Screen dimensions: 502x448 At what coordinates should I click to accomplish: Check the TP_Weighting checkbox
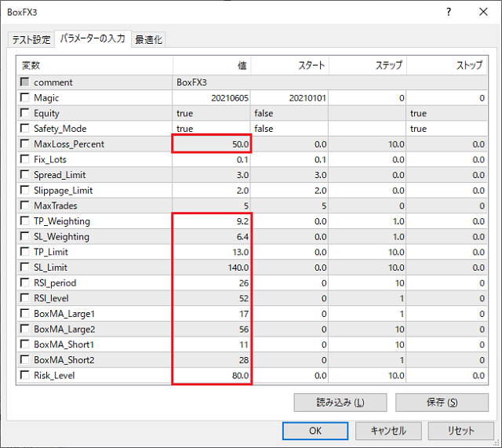[x=24, y=220]
